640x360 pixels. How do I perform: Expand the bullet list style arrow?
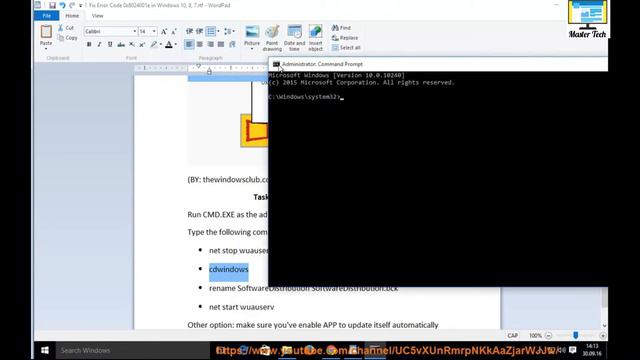pos(218,31)
